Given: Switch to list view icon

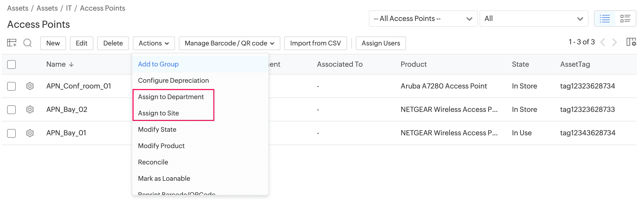Looking at the screenshot, I should [x=605, y=19].
